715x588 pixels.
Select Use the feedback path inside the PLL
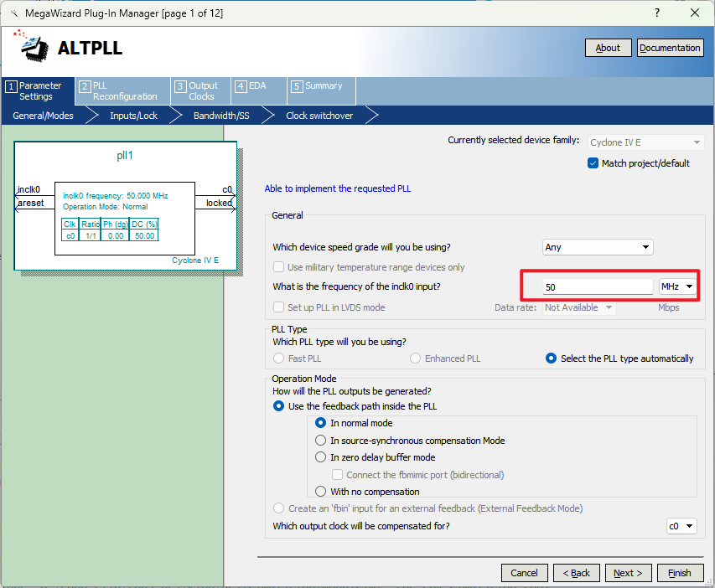click(278, 406)
